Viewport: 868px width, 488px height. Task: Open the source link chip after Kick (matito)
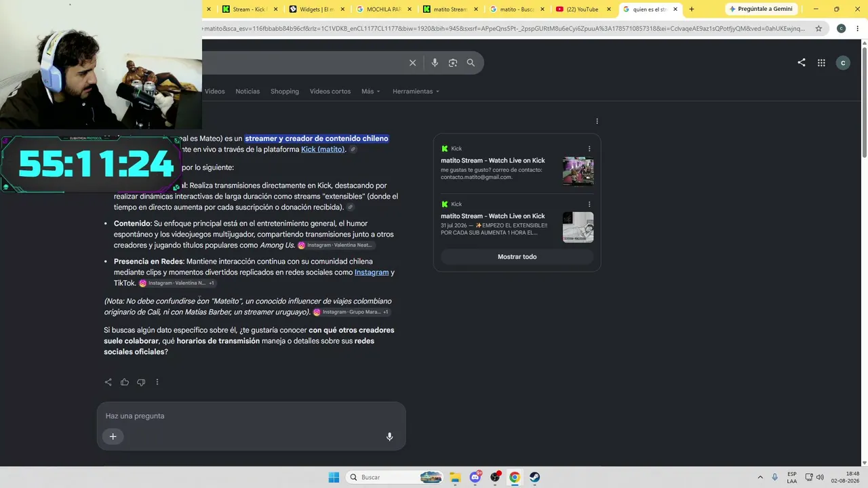pyautogui.click(x=353, y=149)
